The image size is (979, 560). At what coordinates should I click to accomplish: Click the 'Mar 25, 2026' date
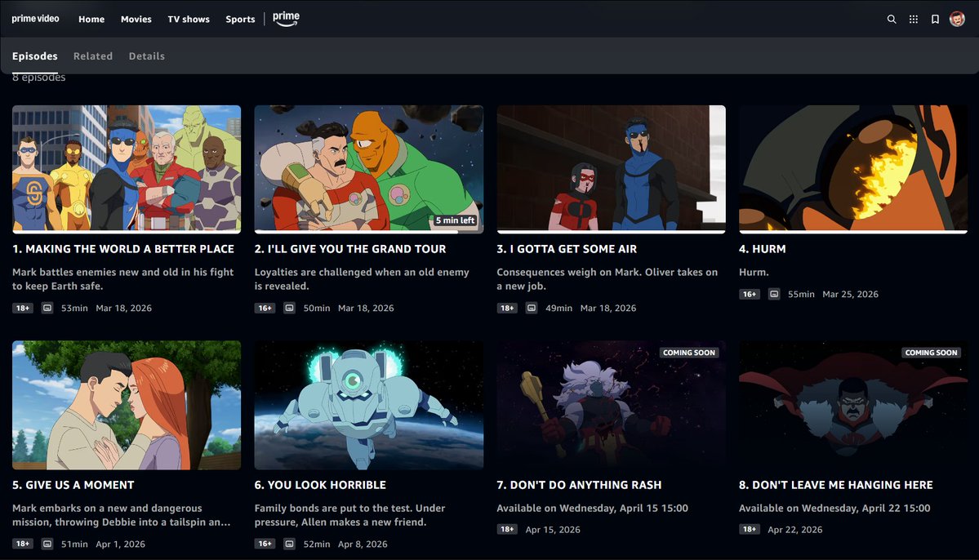click(x=850, y=294)
